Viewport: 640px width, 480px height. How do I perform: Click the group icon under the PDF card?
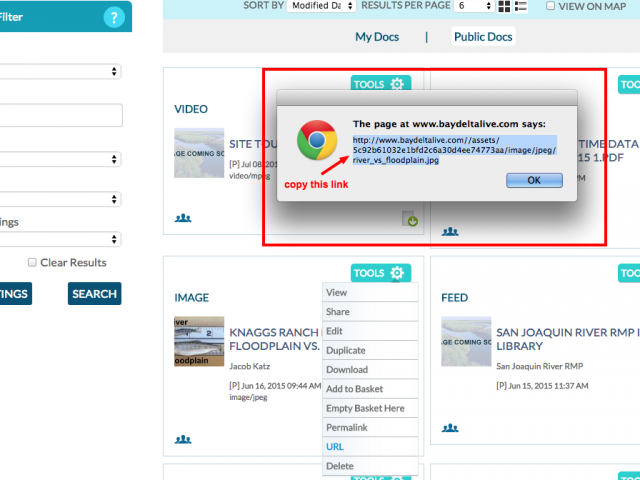(x=450, y=232)
